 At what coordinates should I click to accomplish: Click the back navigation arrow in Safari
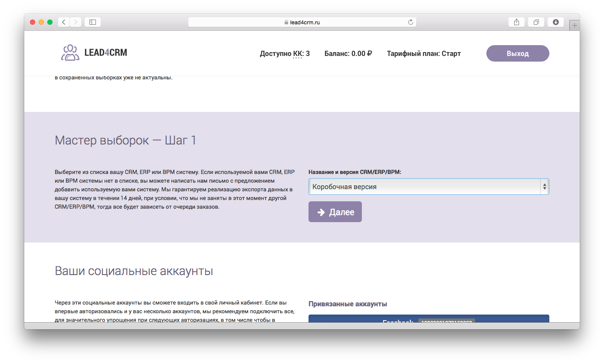click(x=63, y=22)
